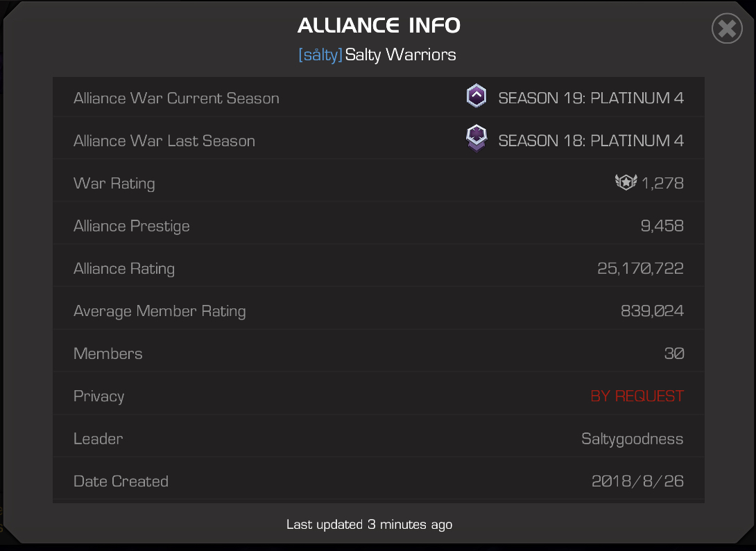
Task: Click the Average Member Rating value 839,024
Action: click(x=652, y=311)
